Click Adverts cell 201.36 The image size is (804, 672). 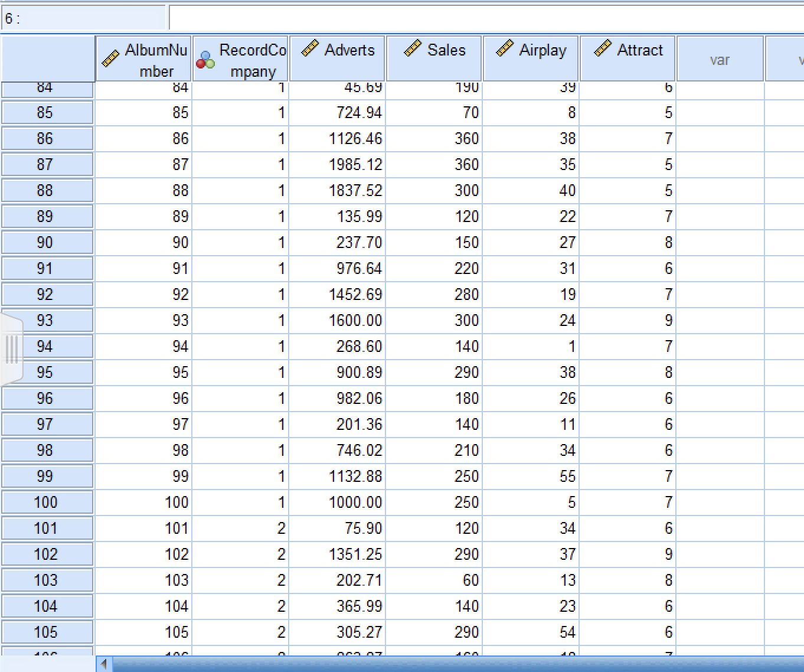coord(337,424)
